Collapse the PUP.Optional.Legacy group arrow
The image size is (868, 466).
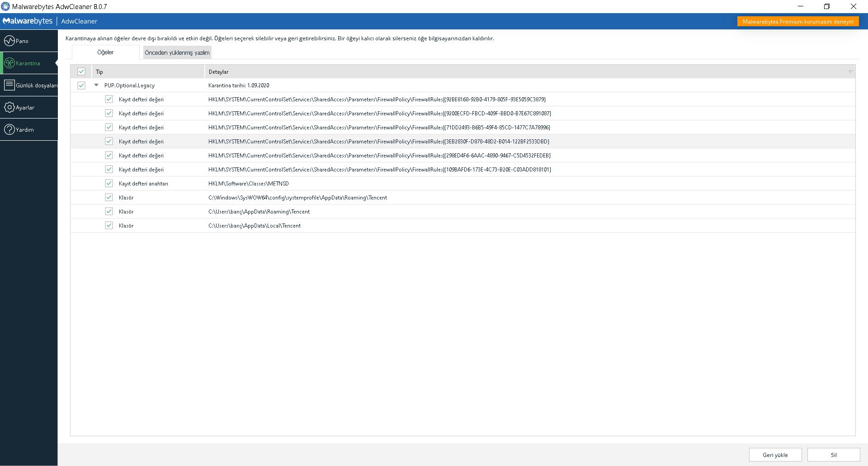coord(96,85)
